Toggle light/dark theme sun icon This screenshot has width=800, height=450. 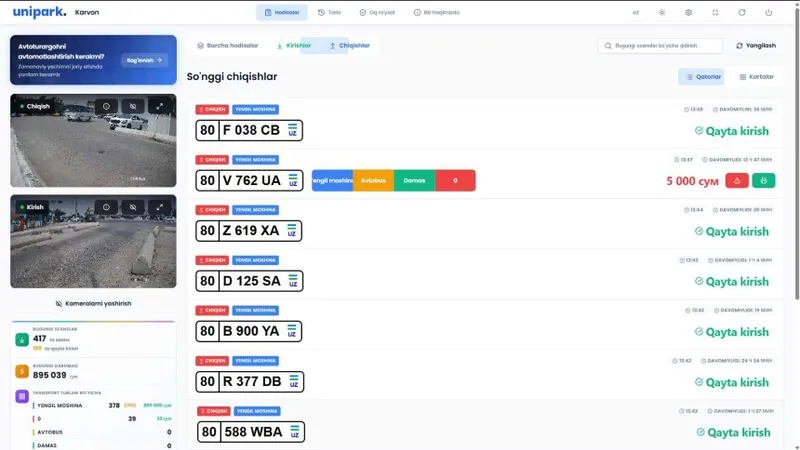coord(662,12)
